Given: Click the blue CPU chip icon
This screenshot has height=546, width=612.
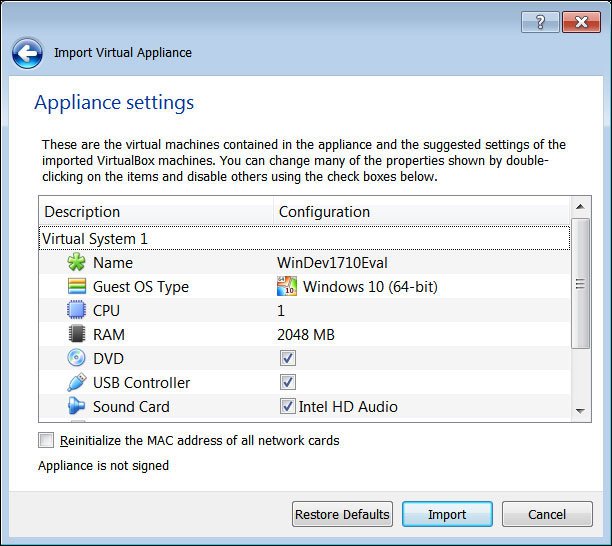Looking at the screenshot, I should pyautogui.click(x=77, y=311).
